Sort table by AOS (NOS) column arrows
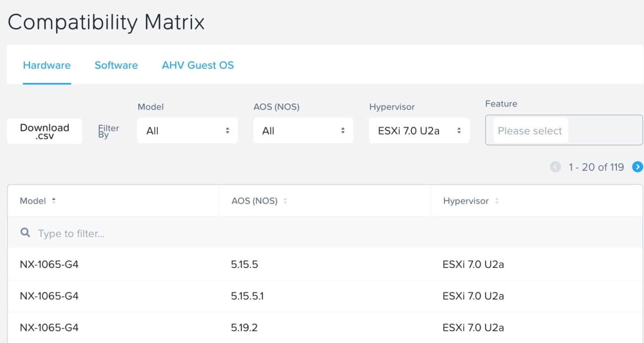The width and height of the screenshot is (644, 343). 285,201
